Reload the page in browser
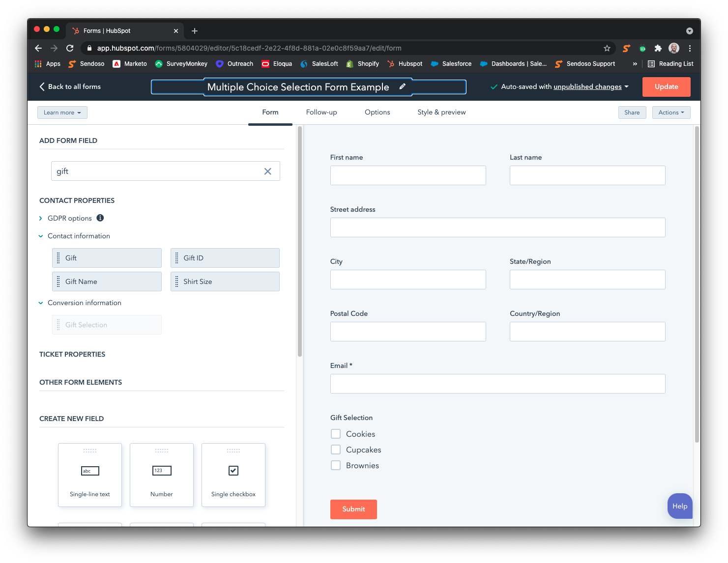The height and width of the screenshot is (563, 728). [70, 48]
